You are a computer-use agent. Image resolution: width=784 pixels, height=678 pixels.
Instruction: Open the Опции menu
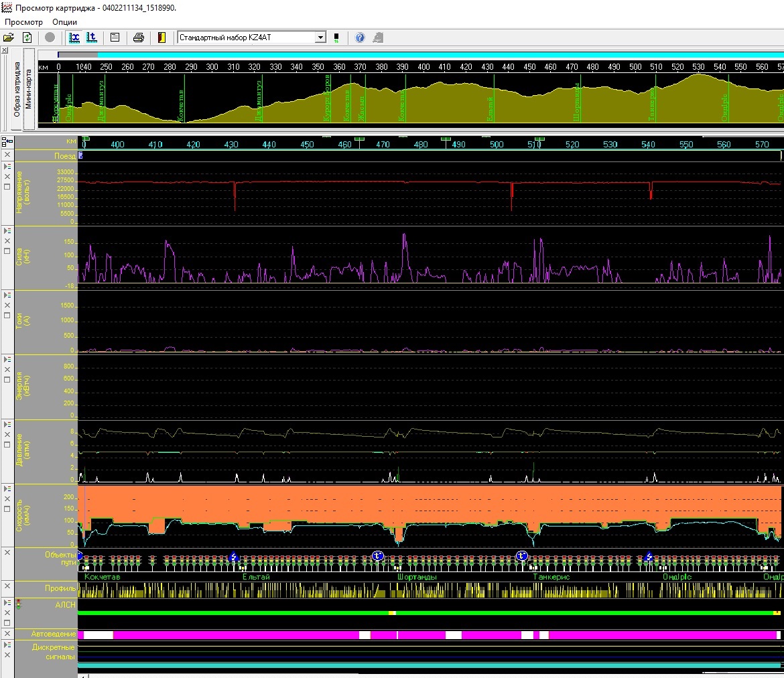click(x=64, y=22)
